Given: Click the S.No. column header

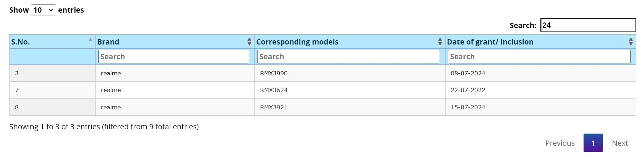Looking at the screenshot, I should pyautogui.click(x=52, y=42).
